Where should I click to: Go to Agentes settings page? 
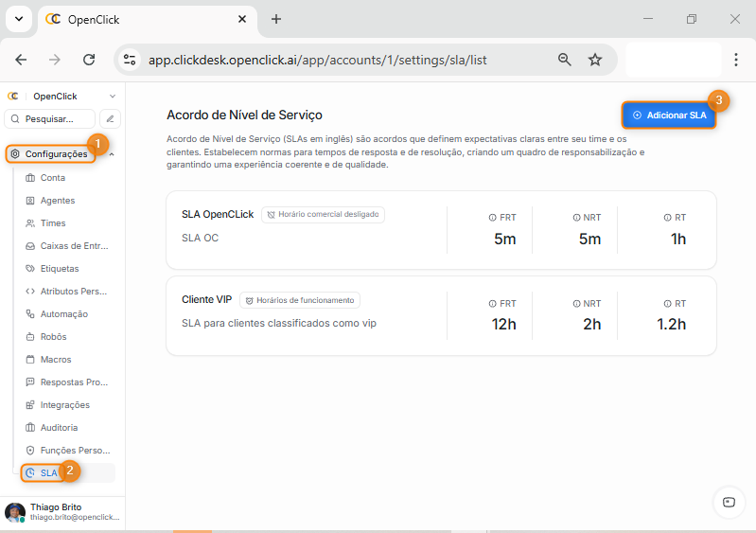click(x=57, y=201)
